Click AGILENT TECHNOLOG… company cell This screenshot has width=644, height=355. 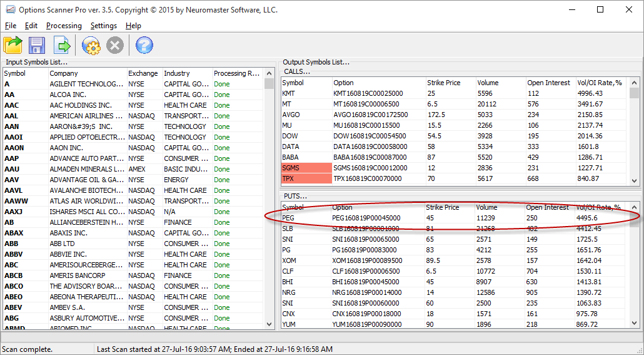(x=87, y=84)
